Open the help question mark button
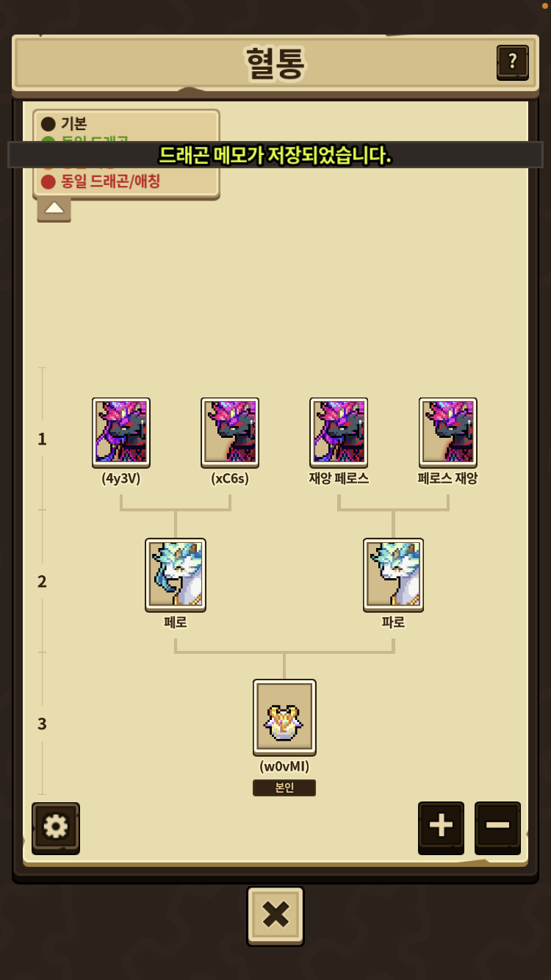 512,62
